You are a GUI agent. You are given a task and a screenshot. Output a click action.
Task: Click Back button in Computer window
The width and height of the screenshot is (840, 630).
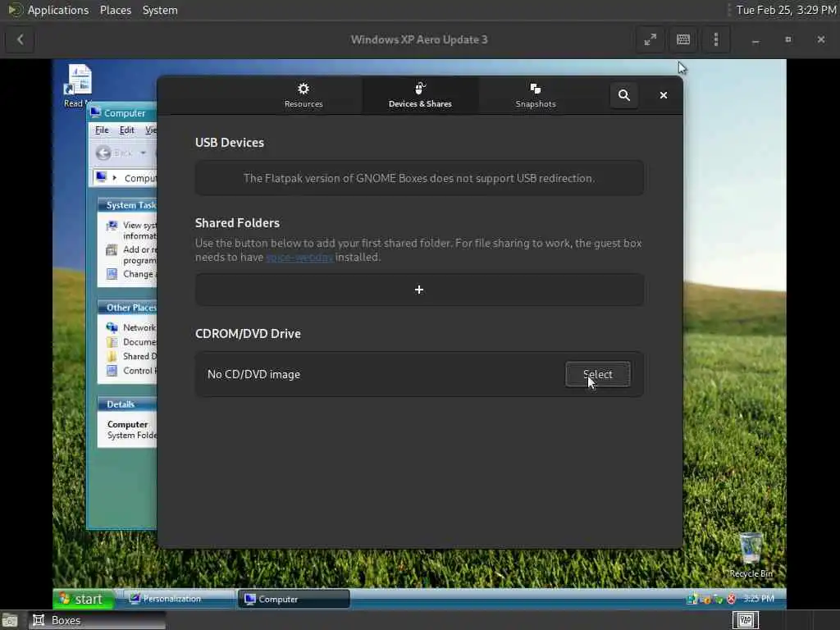tap(113, 153)
